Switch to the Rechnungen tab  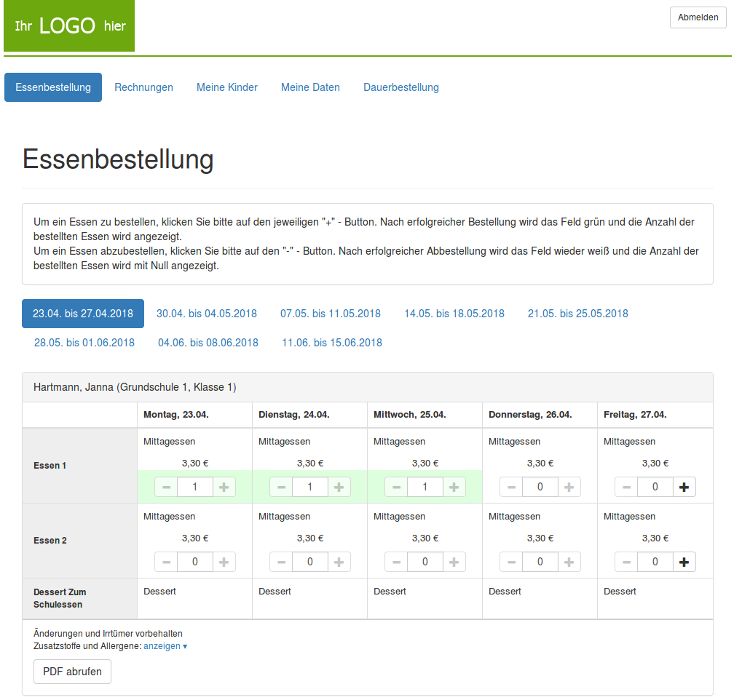click(x=143, y=87)
